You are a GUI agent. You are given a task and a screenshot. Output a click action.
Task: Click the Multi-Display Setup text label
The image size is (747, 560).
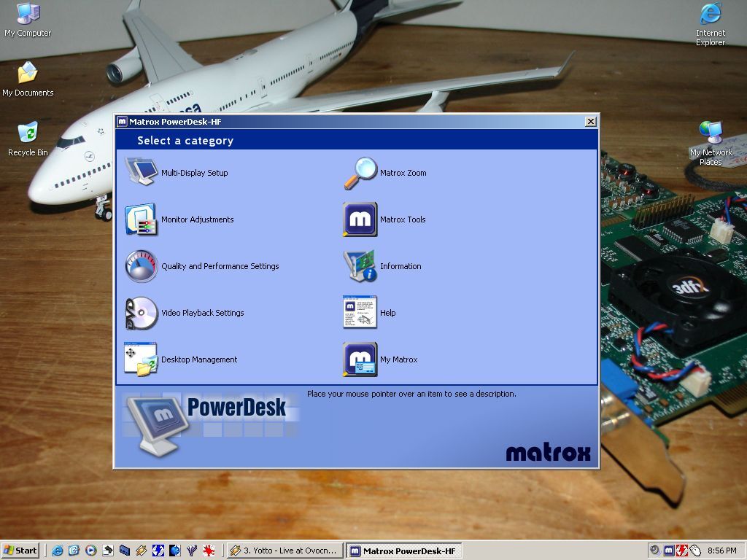(x=194, y=173)
